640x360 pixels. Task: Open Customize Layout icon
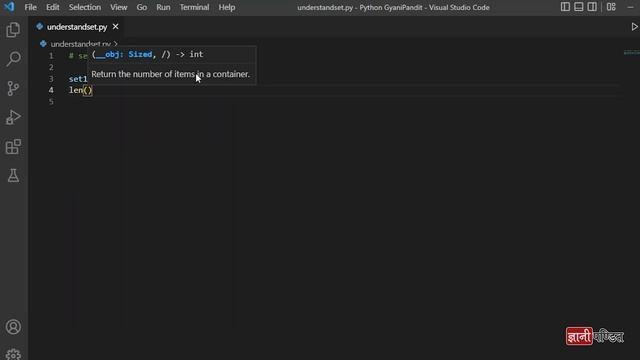tap(611, 7)
